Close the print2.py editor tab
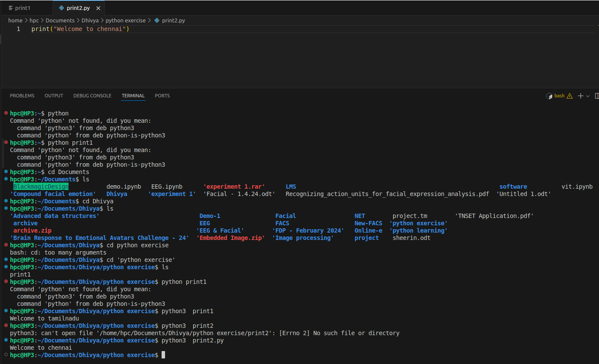The image size is (599, 364). [98, 8]
